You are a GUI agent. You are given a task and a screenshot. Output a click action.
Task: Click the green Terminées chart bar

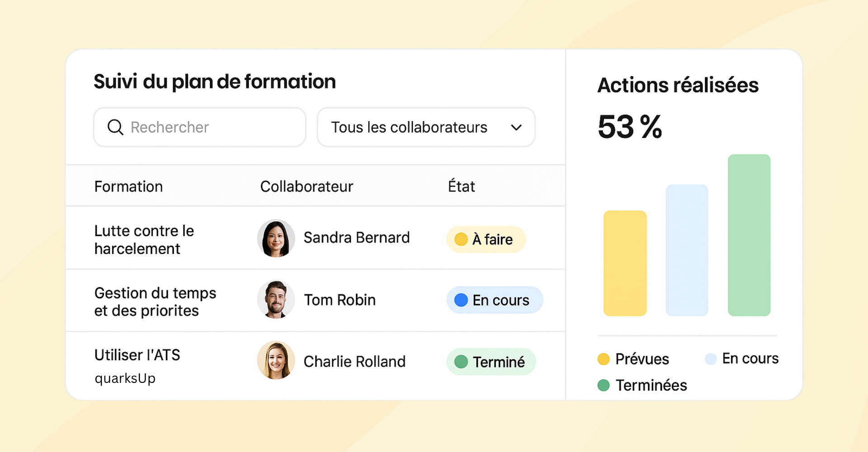tap(749, 235)
